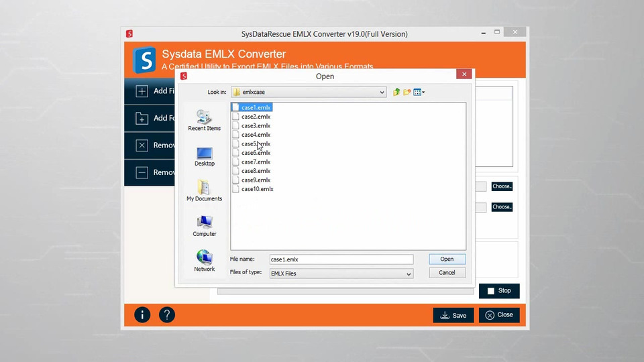This screenshot has height=362, width=644.
Task: Expand the Files of type dropdown
Action: tap(409, 274)
